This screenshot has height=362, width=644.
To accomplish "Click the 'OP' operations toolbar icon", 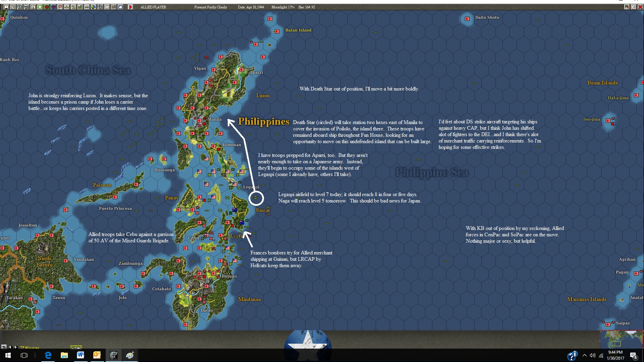I will tap(107, 7).
